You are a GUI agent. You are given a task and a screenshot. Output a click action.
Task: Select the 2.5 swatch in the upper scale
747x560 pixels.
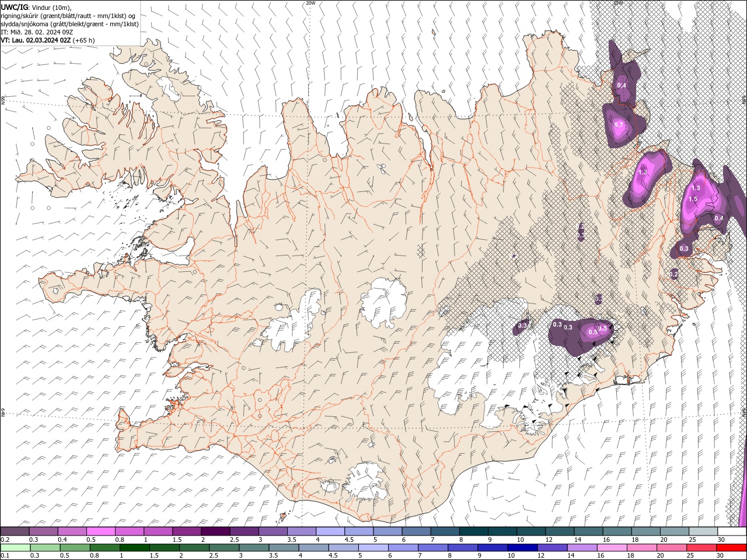pos(244,531)
